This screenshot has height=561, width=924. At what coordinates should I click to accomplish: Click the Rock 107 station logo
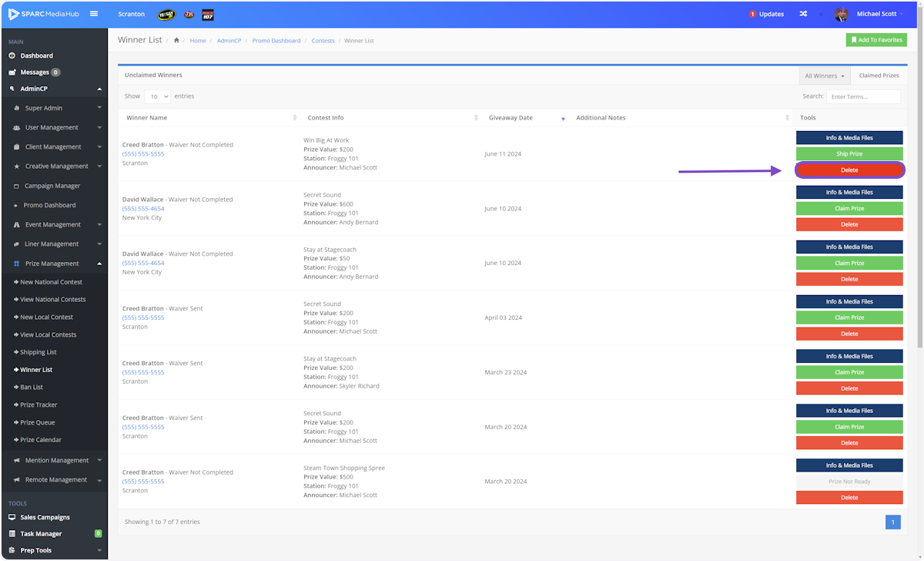pyautogui.click(x=207, y=15)
